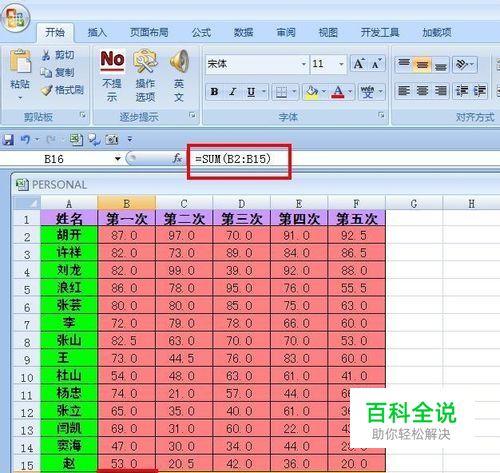500x473 pixels.
Task: Switch to the 数据 (Data) tab
Action: 243,32
